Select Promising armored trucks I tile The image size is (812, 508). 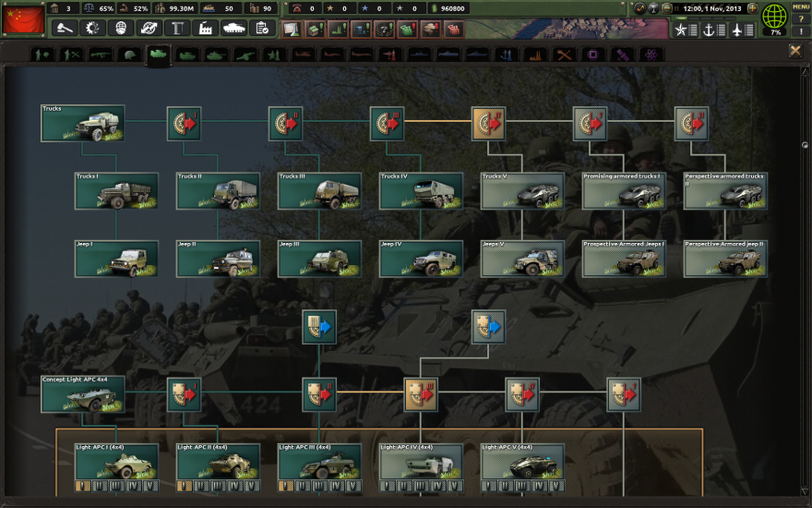(x=624, y=191)
